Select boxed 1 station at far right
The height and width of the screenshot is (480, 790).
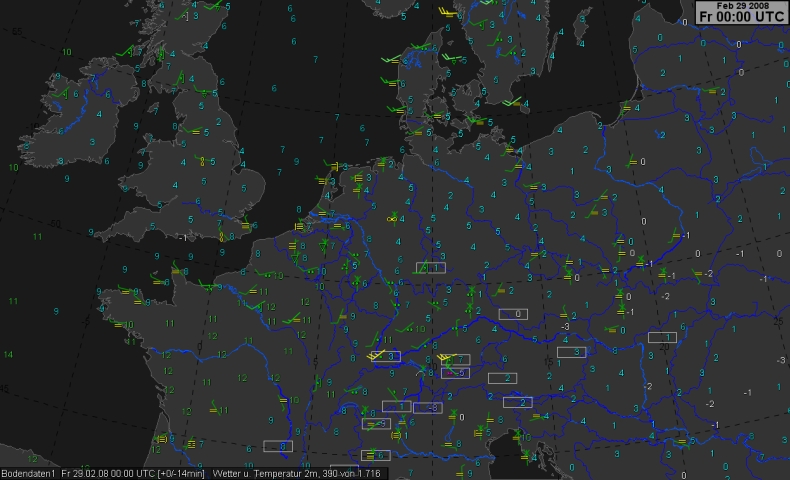point(661,337)
